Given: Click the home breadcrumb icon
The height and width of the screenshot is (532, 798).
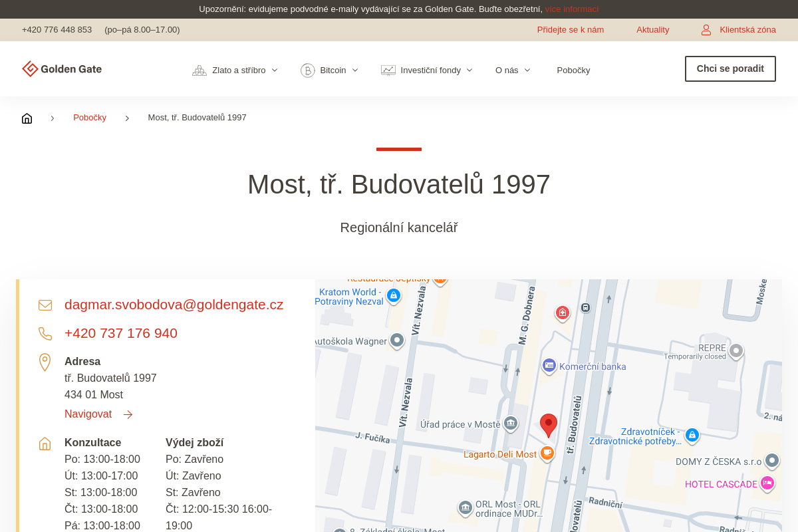Looking at the screenshot, I should (27, 118).
